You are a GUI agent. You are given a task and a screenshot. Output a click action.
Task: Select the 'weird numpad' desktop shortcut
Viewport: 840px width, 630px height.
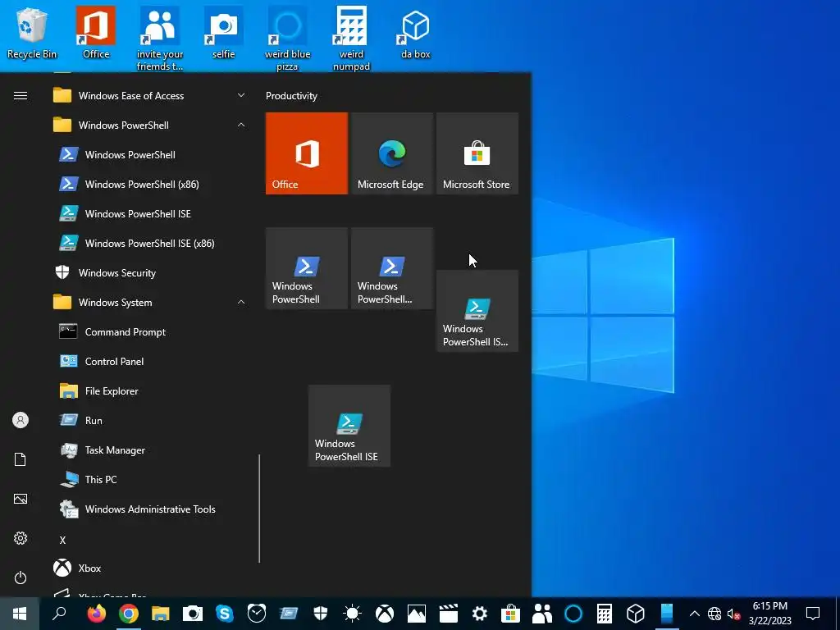point(351,39)
